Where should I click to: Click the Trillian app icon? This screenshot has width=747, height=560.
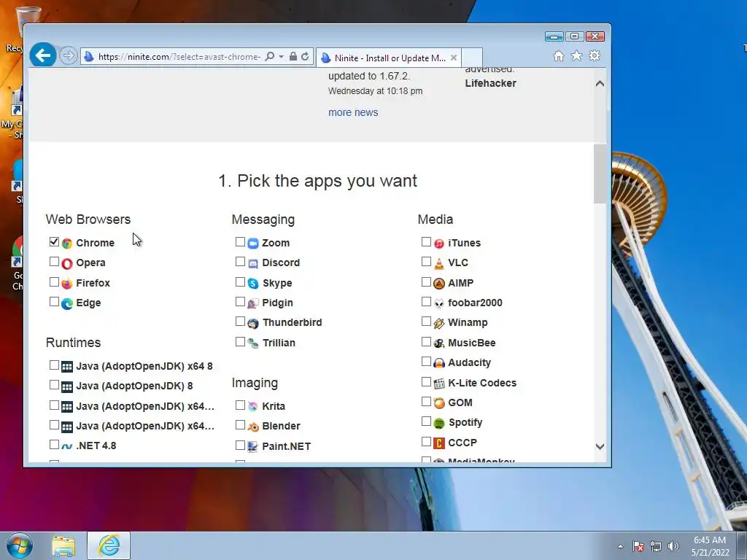point(253,343)
